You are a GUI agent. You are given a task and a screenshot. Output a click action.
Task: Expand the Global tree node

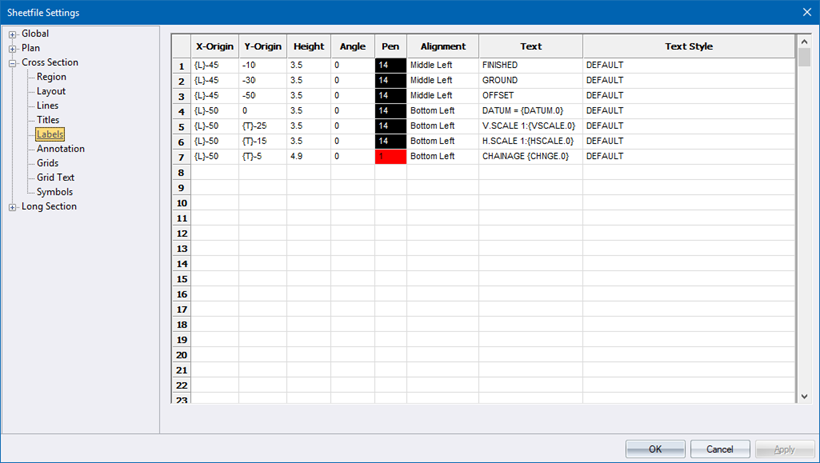pyautogui.click(x=13, y=34)
